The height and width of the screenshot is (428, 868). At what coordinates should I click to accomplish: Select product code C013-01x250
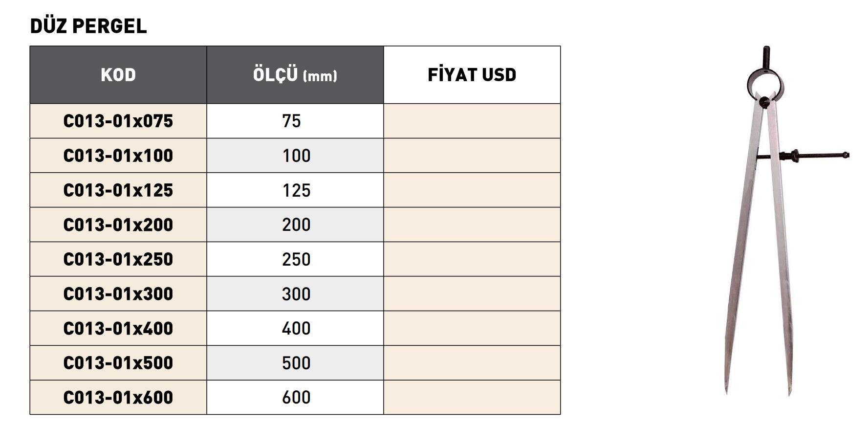tap(118, 259)
